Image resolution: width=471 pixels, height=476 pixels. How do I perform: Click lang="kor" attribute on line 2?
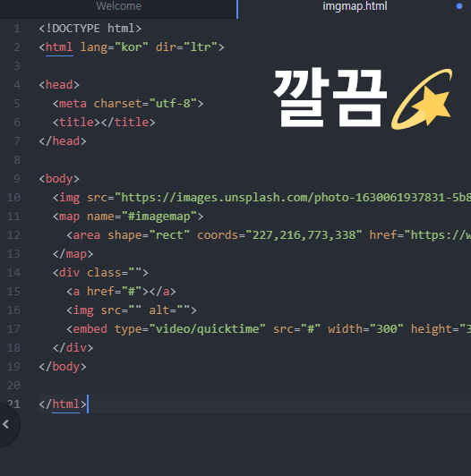114,47
